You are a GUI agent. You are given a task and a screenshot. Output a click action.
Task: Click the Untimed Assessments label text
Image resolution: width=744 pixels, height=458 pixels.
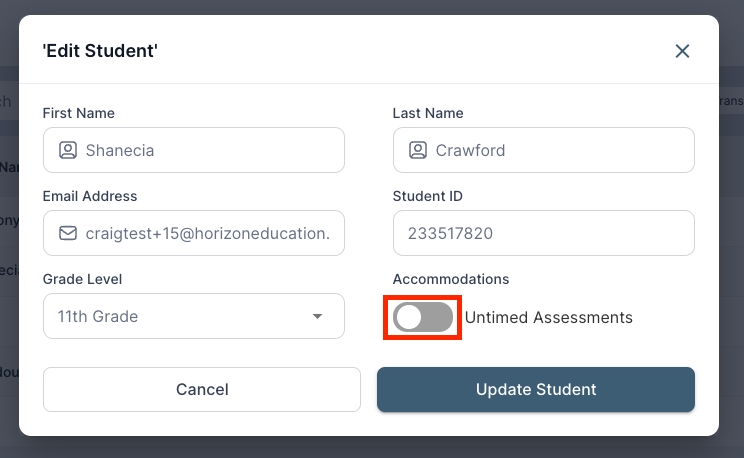click(548, 317)
